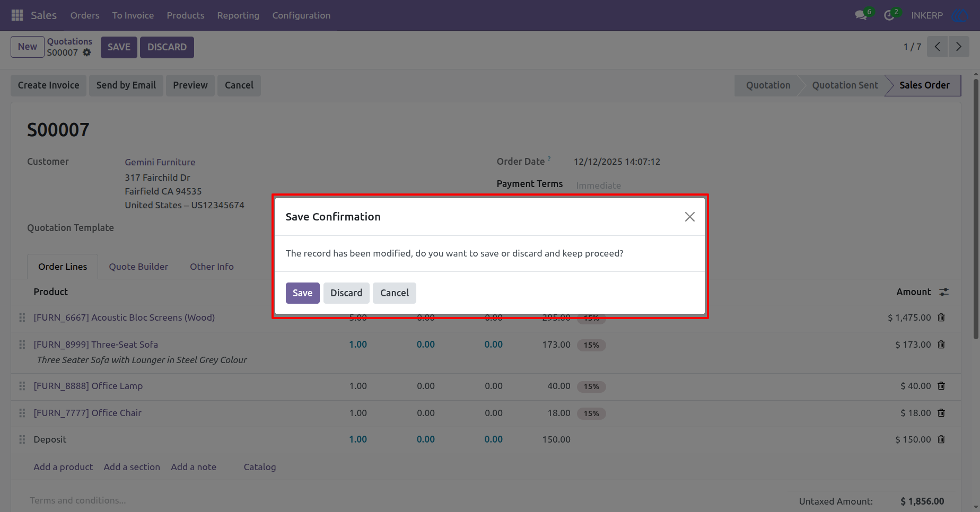Viewport: 980px width, 512px height.
Task: Grab the Office Chair row handle
Action: [22, 413]
